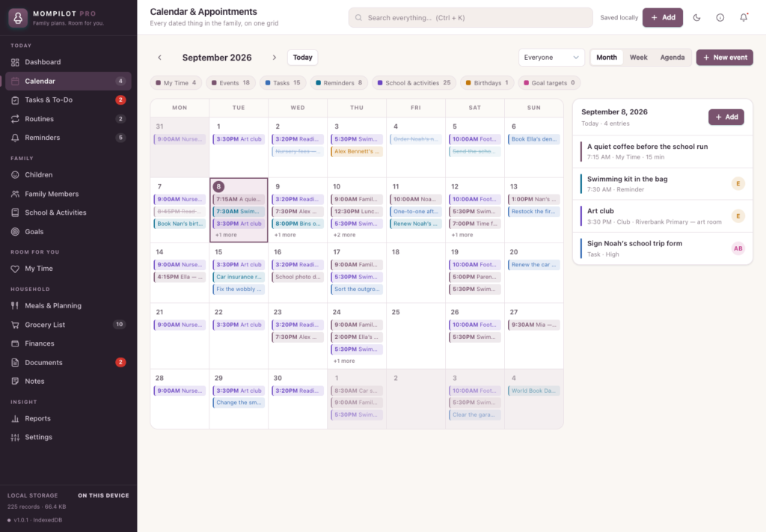766x532 pixels.
Task: Open the Notes icon in sidebar
Action: click(15, 381)
